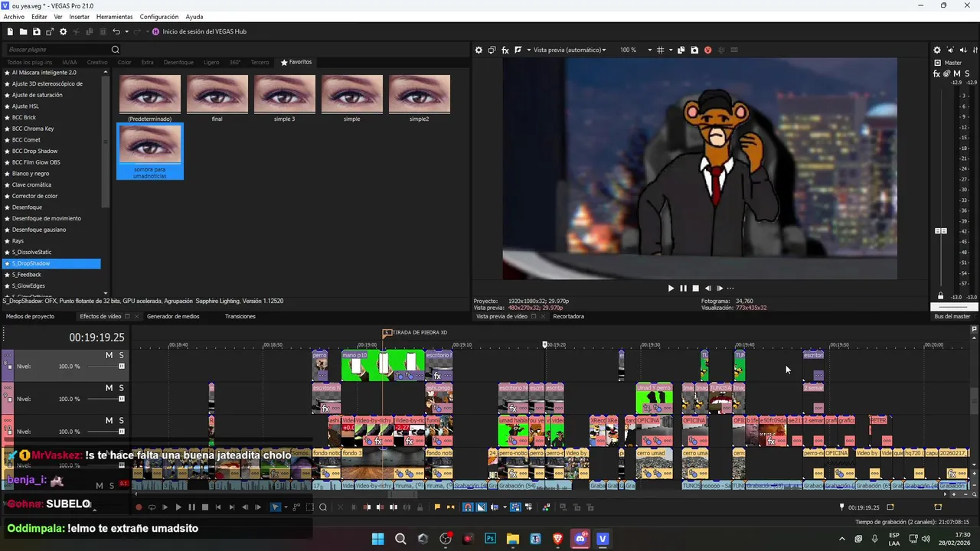Undo the last action
The image size is (980, 551).
(x=116, y=31)
